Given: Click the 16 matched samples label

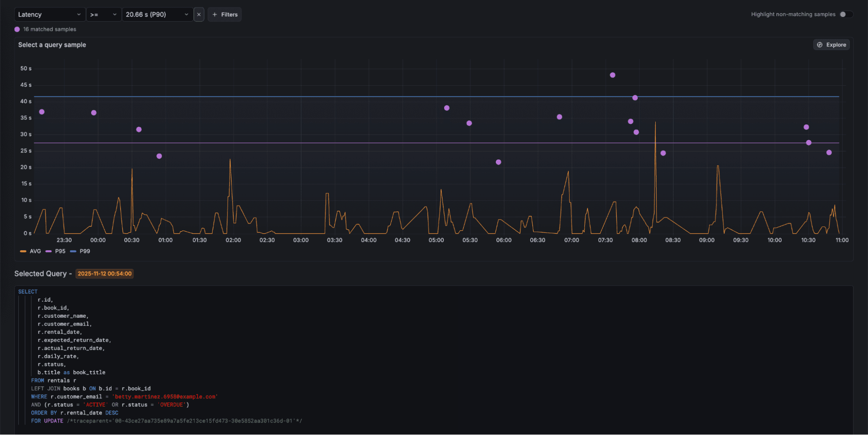Looking at the screenshot, I should [50, 29].
